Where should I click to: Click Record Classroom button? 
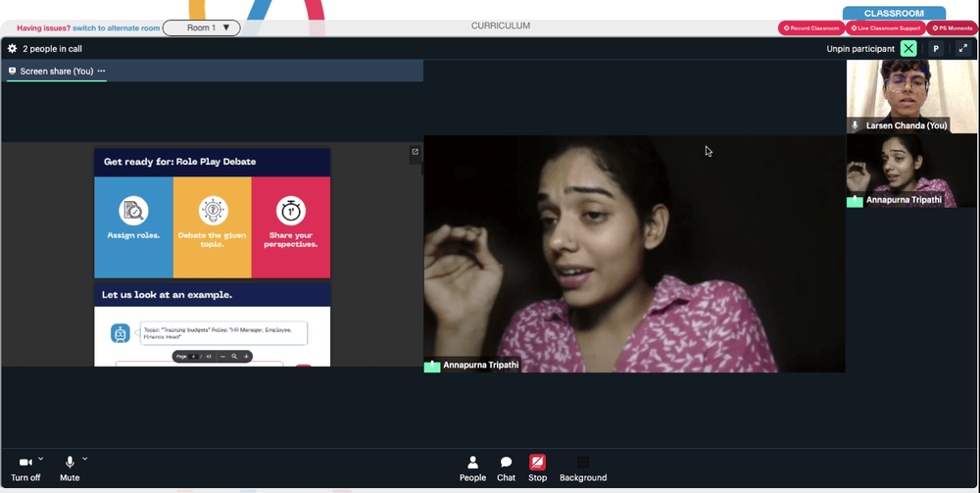coord(811,28)
